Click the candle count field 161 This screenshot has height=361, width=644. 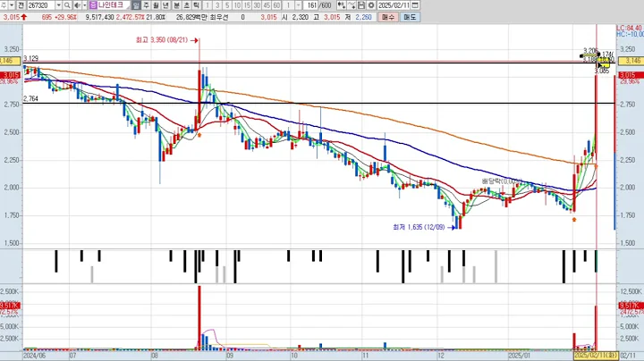pyautogui.click(x=312, y=5)
